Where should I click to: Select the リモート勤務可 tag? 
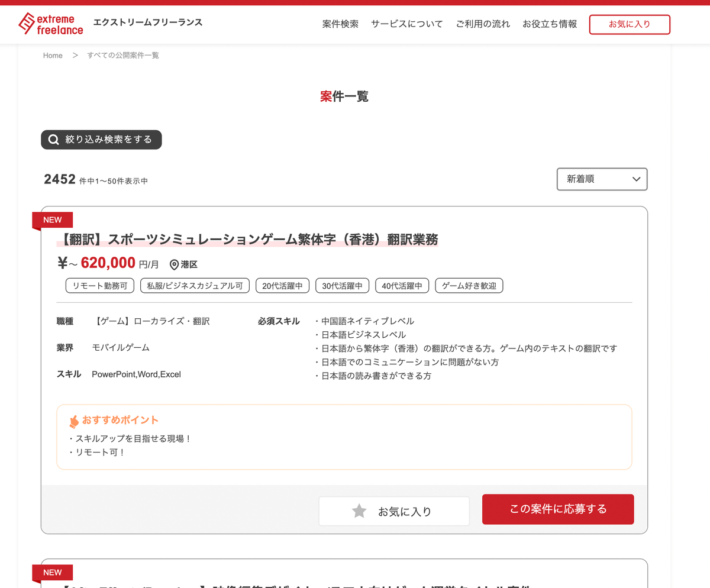pyautogui.click(x=100, y=286)
